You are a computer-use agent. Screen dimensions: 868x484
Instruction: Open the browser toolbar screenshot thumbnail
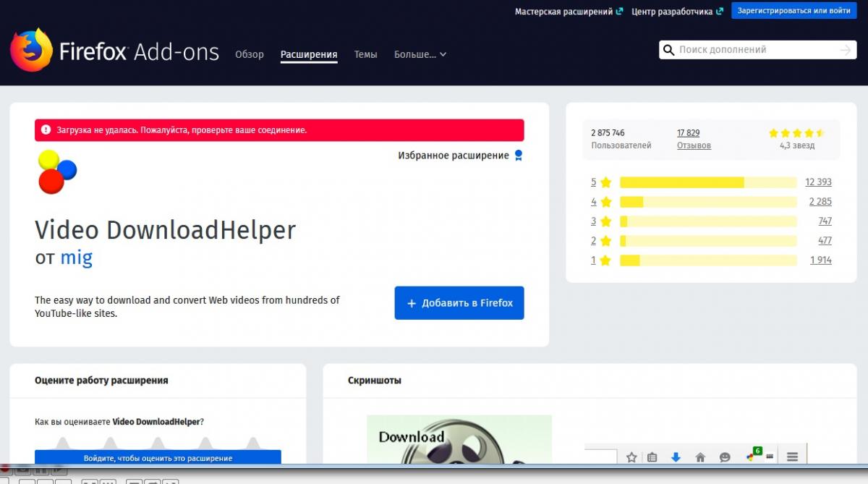[696, 454]
